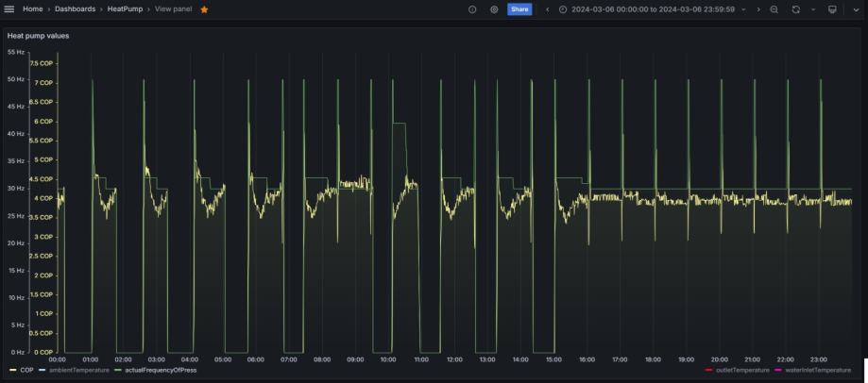
Task: Shift time range forward
Action: (757, 9)
